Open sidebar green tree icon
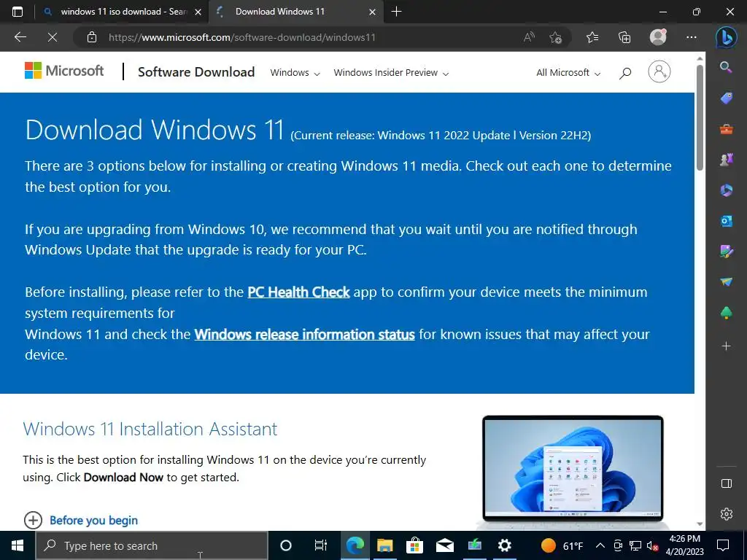The width and height of the screenshot is (747, 560). [x=726, y=313]
